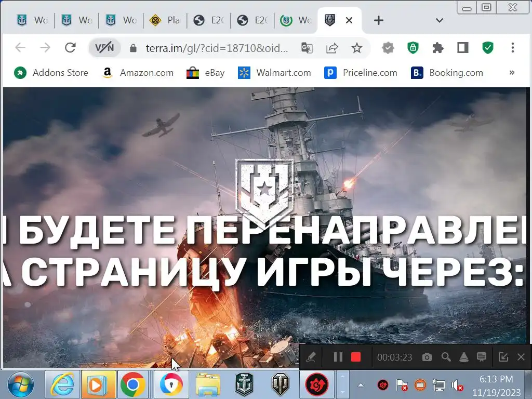Switch to the first E2C globe tab
Viewport: 532px width, 399px height.
(209, 20)
